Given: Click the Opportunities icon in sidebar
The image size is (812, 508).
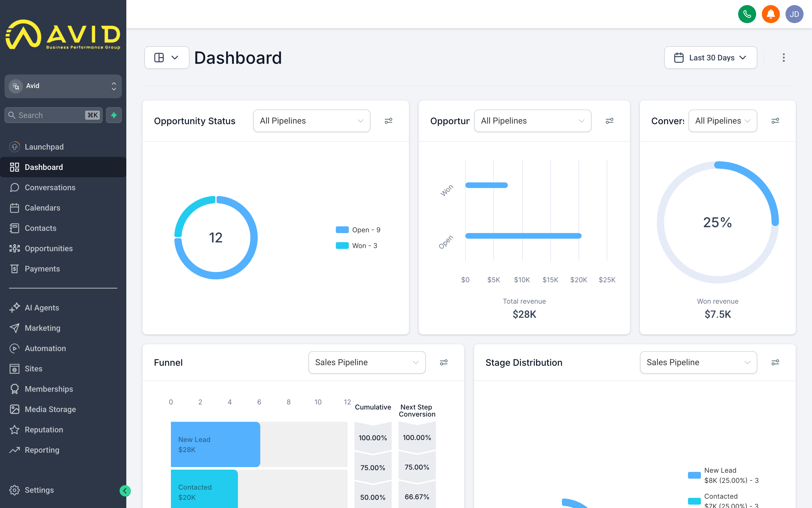Looking at the screenshot, I should [x=14, y=249].
